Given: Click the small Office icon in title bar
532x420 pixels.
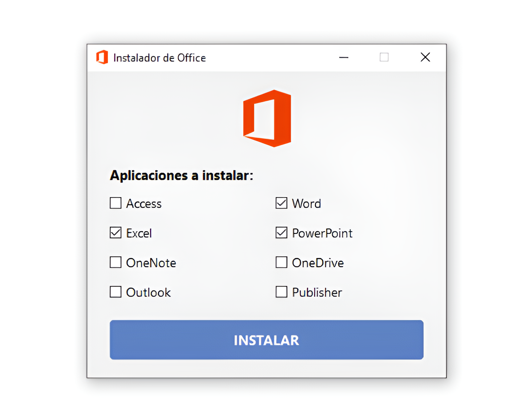Looking at the screenshot, I should [102, 57].
